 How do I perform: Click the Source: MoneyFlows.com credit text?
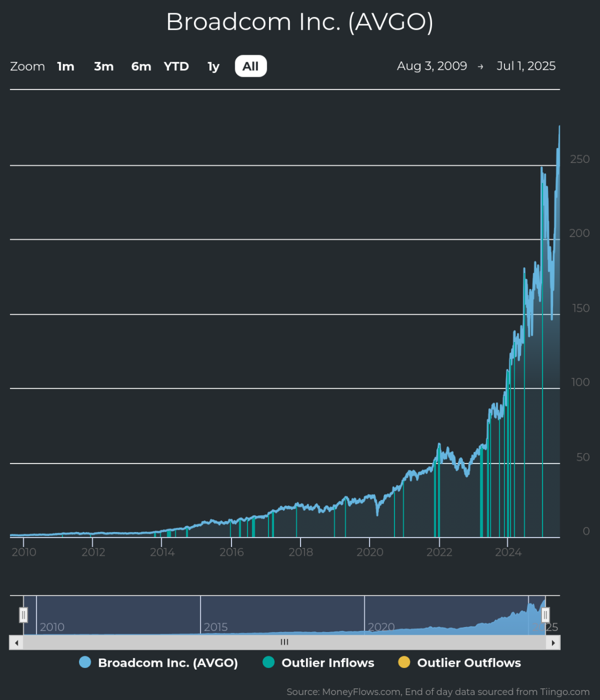[x=438, y=692]
